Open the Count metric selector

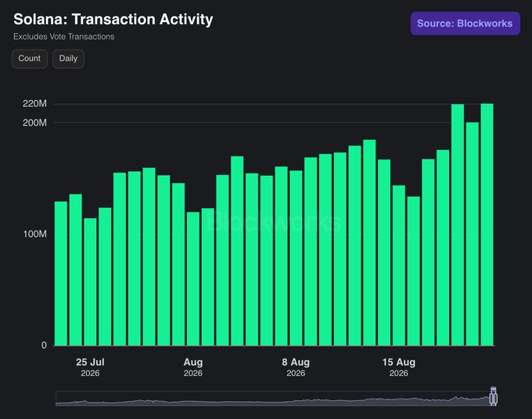pos(30,59)
